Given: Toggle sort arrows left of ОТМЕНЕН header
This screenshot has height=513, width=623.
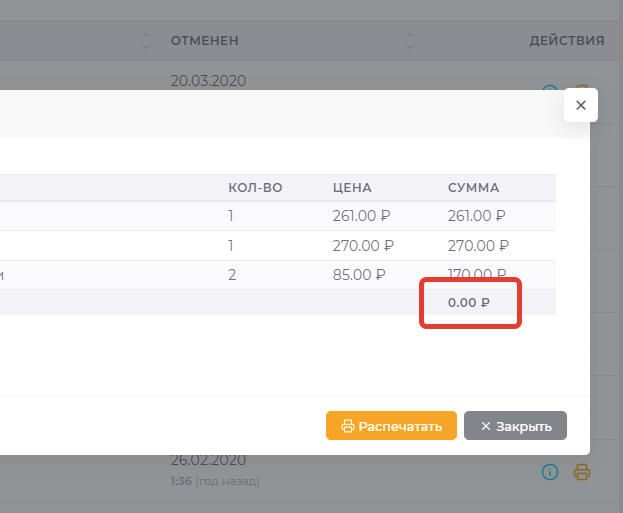Looking at the screenshot, I should coord(146,41).
